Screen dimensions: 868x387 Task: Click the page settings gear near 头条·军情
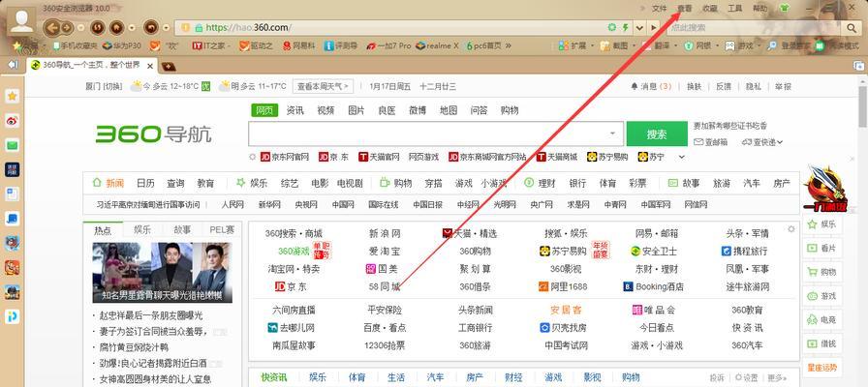click(791, 229)
